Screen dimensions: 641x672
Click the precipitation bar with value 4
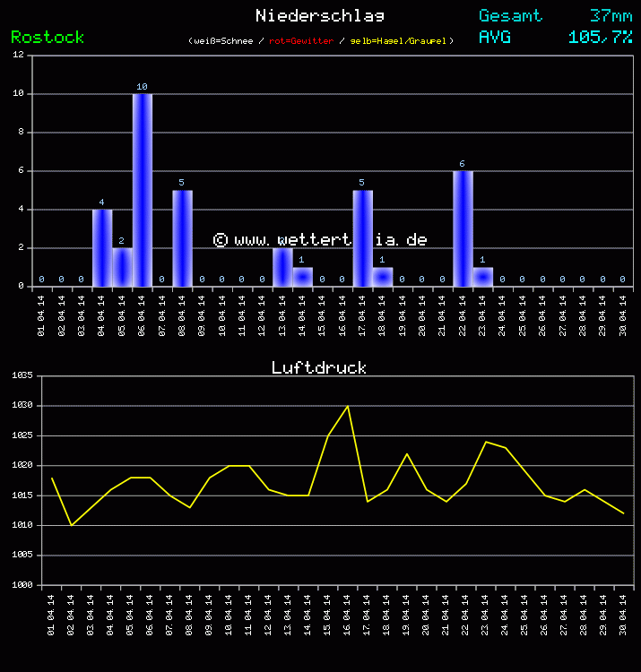[x=102, y=247]
